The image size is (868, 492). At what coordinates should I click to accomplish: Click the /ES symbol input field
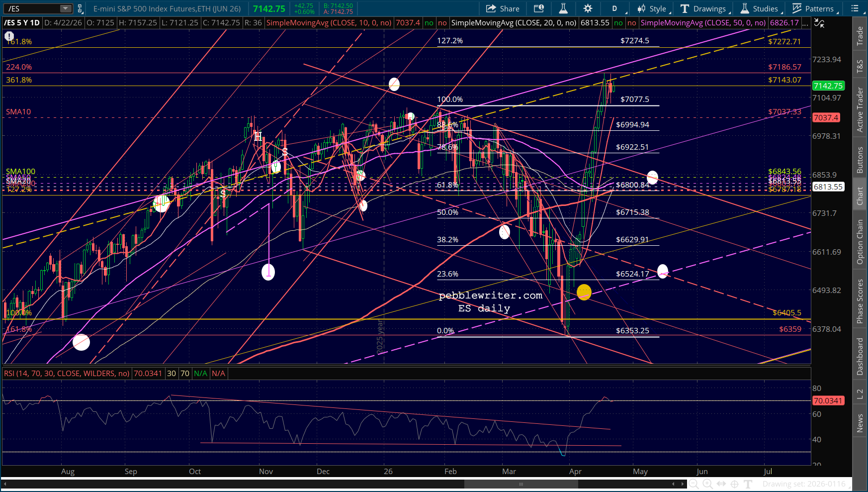(32, 8)
